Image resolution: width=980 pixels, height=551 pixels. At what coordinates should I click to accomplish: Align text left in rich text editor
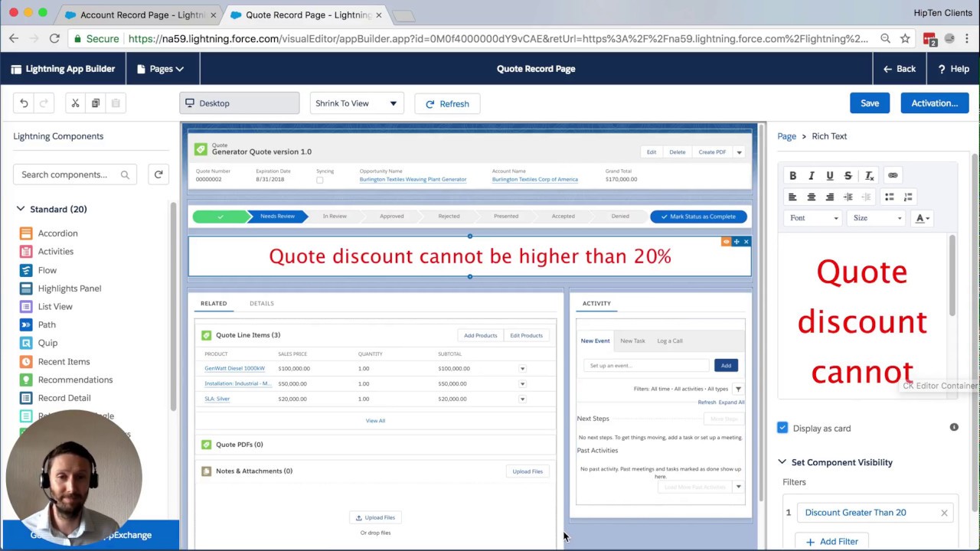[793, 197]
